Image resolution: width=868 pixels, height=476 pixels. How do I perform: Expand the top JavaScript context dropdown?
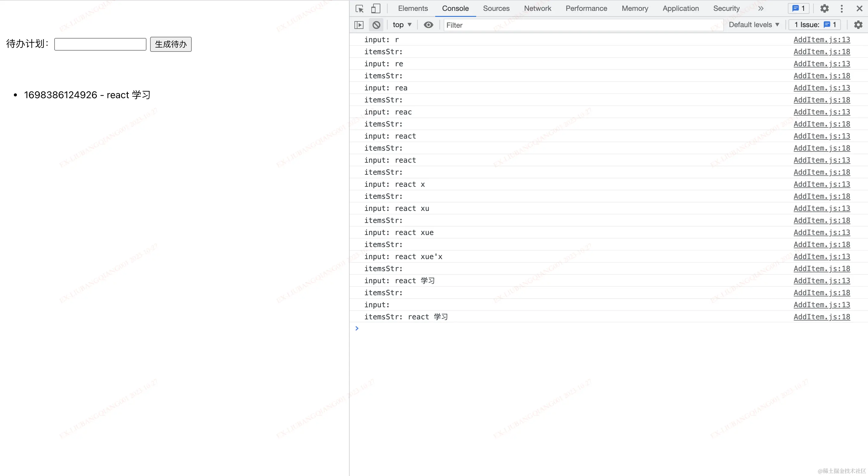[x=402, y=25]
